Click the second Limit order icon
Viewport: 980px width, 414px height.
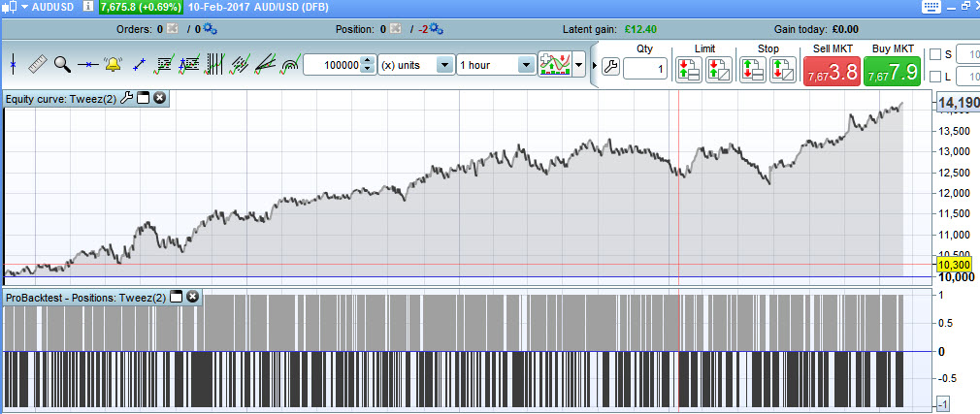coord(719,69)
